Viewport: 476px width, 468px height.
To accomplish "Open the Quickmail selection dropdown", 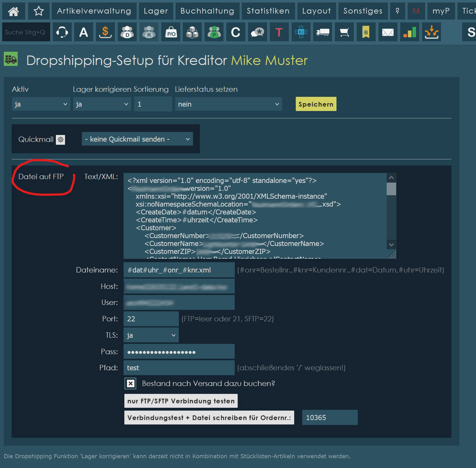I will [137, 139].
